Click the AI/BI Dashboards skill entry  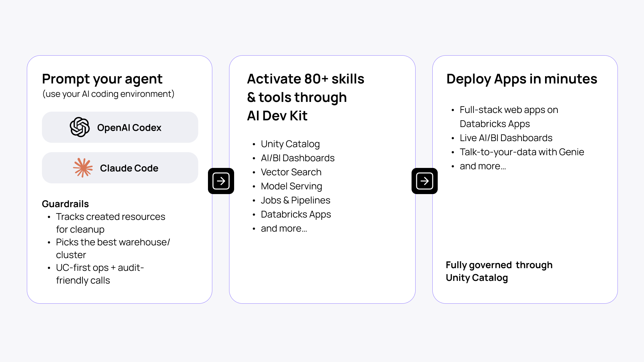(298, 158)
